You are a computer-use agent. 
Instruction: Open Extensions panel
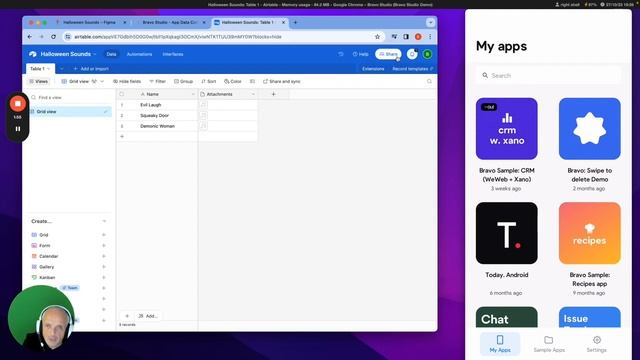pyautogui.click(x=373, y=69)
